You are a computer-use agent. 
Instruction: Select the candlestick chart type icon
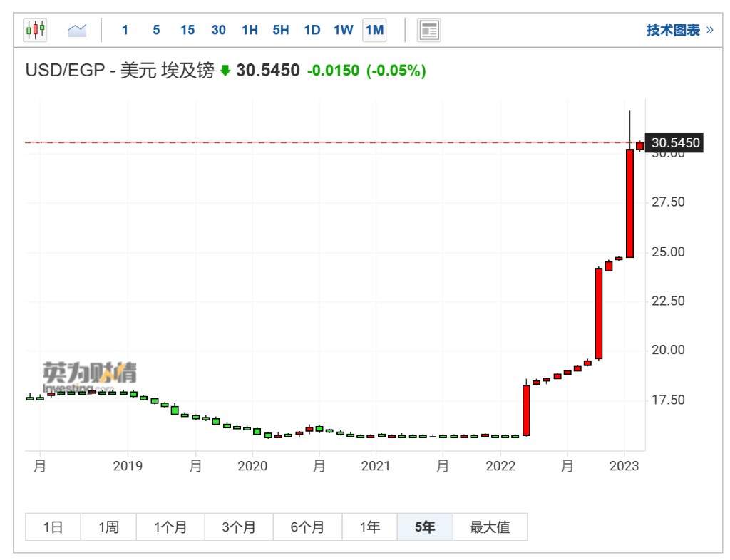pyautogui.click(x=36, y=30)
